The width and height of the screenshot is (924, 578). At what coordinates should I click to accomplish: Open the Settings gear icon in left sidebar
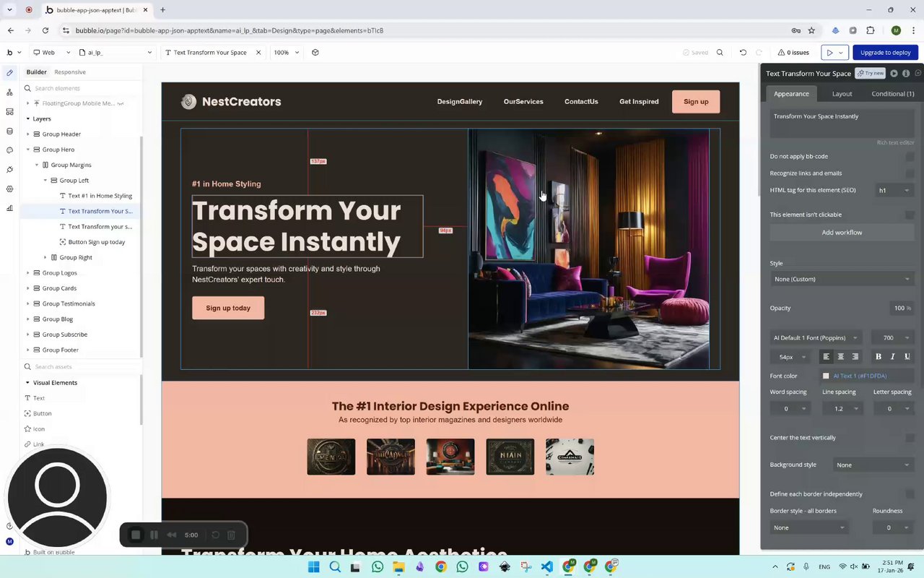(x=9, y=189)
